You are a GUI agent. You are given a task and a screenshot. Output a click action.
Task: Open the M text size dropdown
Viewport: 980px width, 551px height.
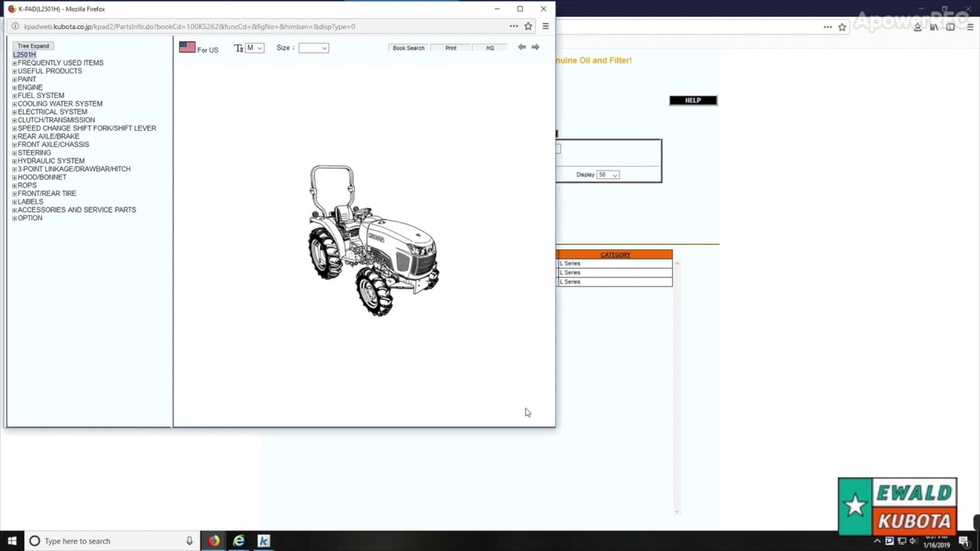point(254,48)
